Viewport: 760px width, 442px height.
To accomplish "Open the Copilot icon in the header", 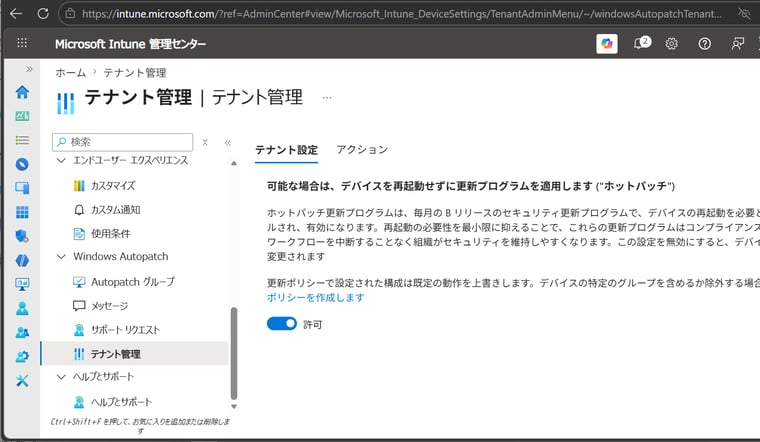I will point(606,44).
